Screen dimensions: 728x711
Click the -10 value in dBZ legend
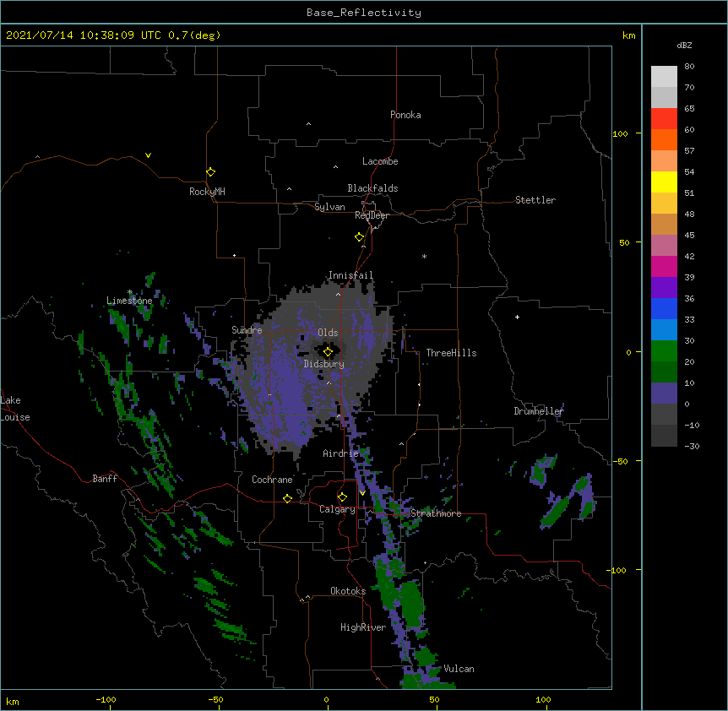[692, 425]
